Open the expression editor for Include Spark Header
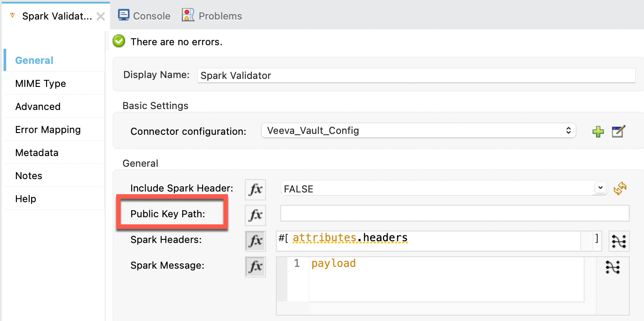Screen dimensions: 644x321 [x=255, y=189]
